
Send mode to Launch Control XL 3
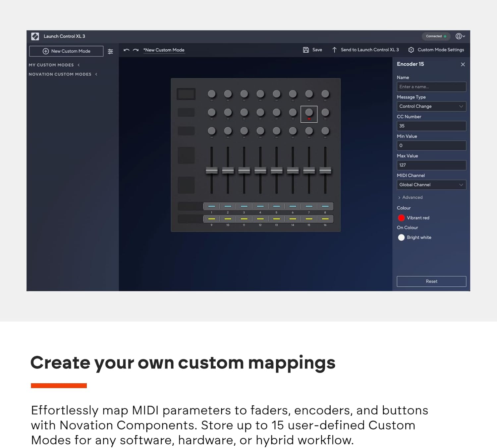point(365,50)
